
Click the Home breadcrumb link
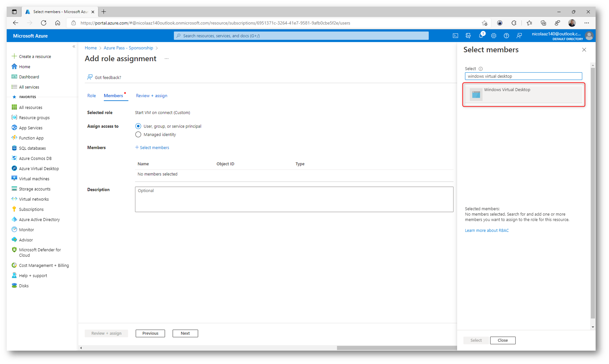click(91, 48)
